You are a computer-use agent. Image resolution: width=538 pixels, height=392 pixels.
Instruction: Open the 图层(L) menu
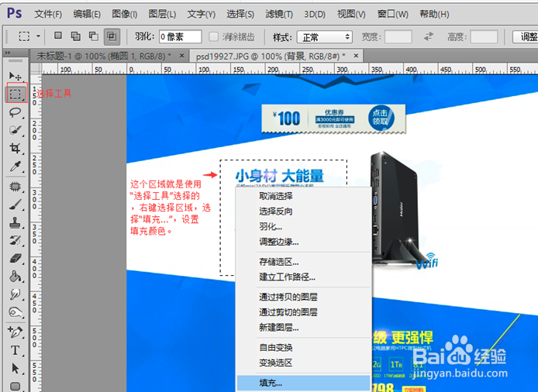[x=162, y=14]
